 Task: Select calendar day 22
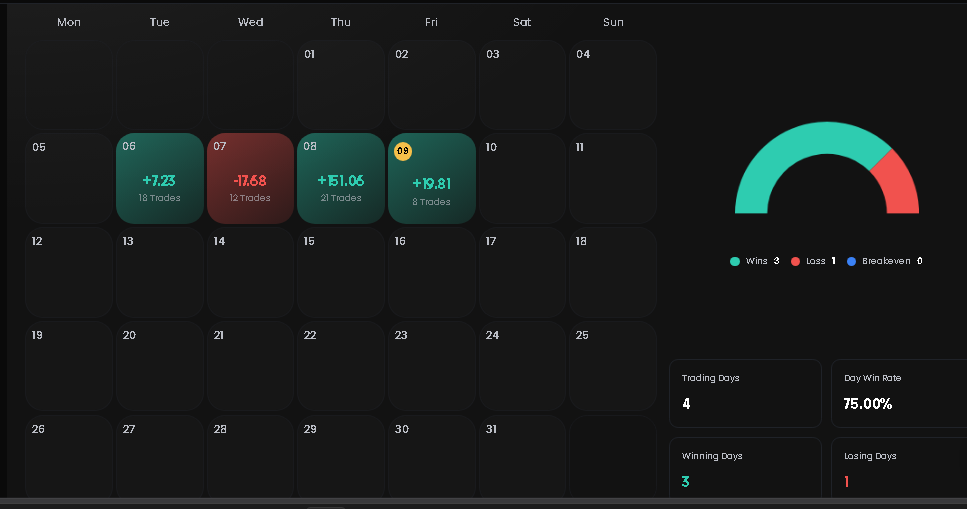pos(341,366)
